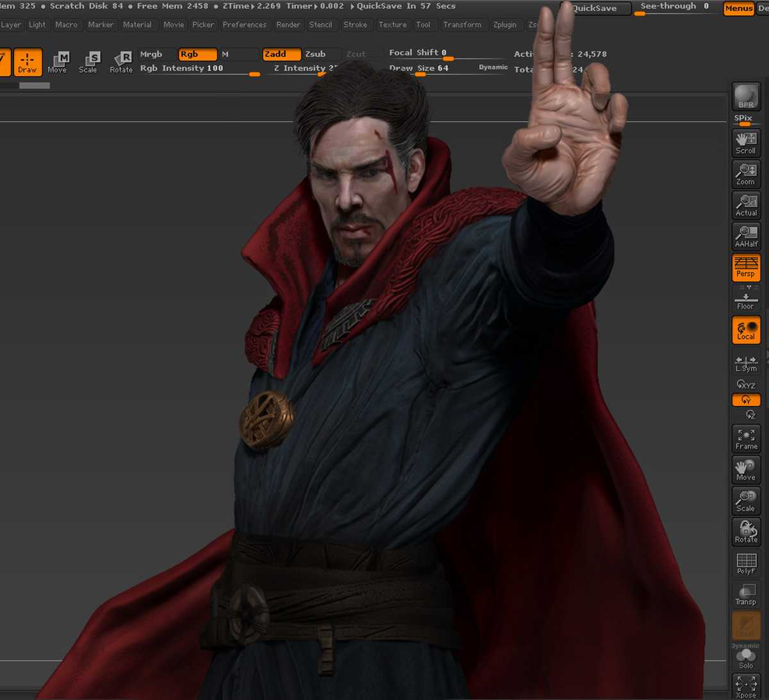Select the Scroll canvas icon
The image size is (769, 700).
746,143
